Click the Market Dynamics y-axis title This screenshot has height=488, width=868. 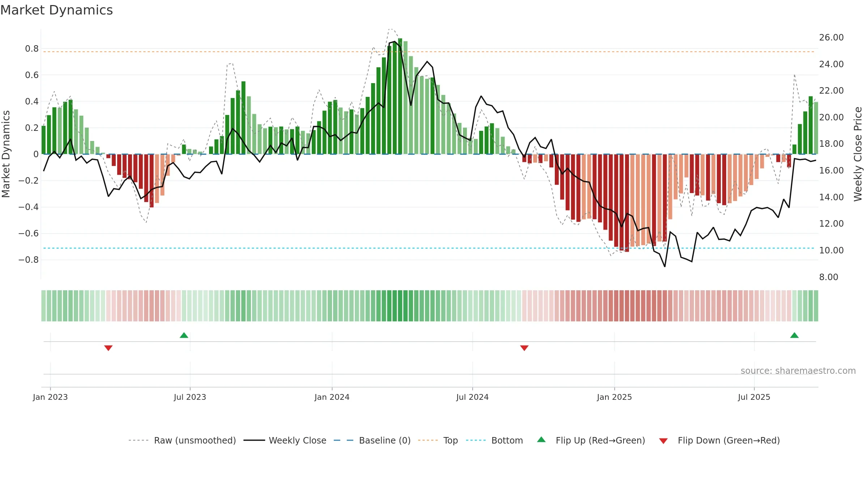[6, 154]
